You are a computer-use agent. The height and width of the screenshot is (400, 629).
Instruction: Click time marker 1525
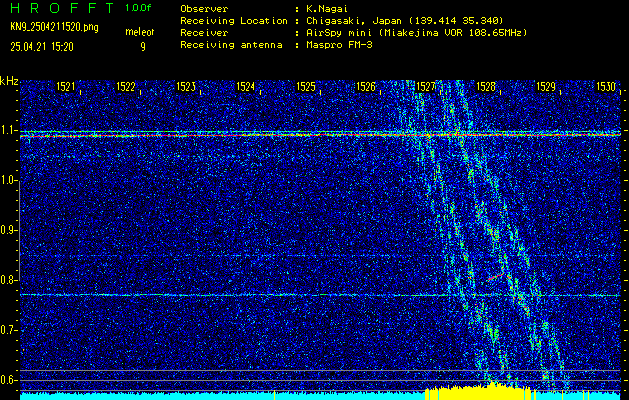click(x=306, y=87)
